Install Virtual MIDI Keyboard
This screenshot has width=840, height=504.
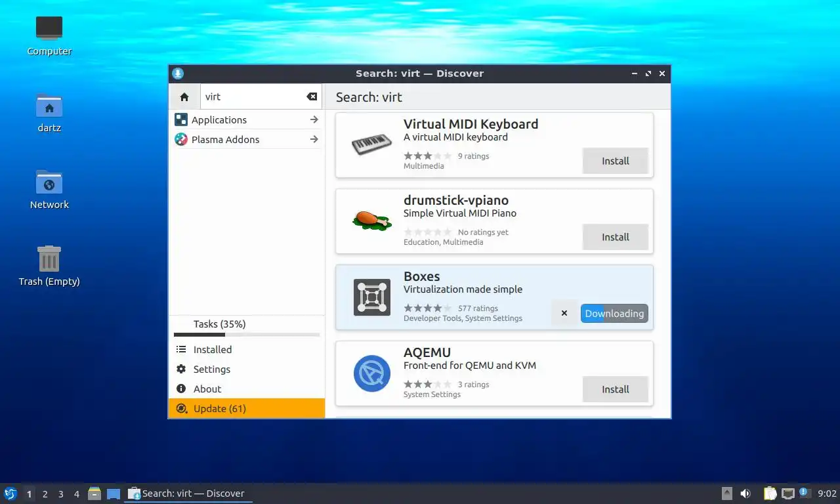(x=616, y=161)
